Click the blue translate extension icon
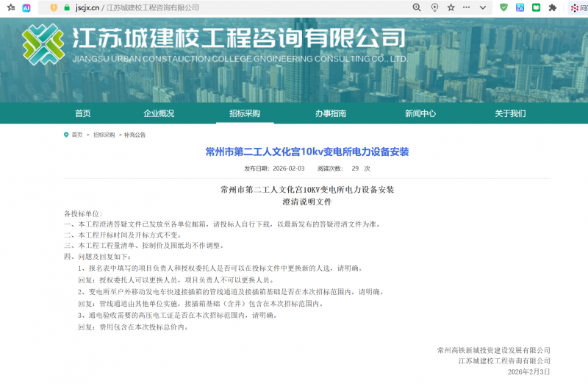 pos(520,7)
